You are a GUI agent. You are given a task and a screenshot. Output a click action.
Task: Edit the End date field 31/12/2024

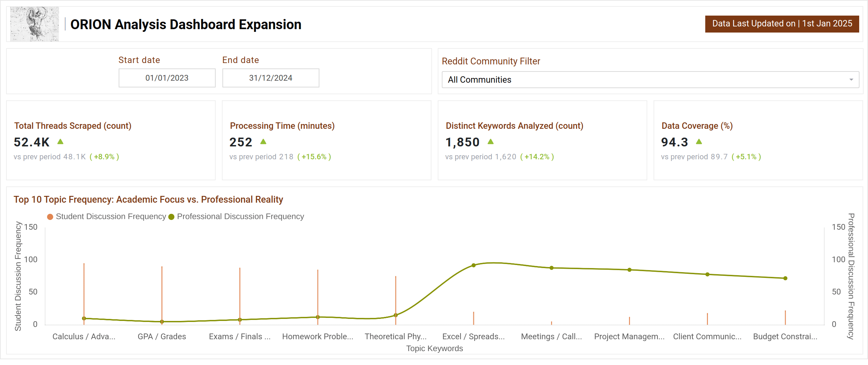click(x=271, y=78)
